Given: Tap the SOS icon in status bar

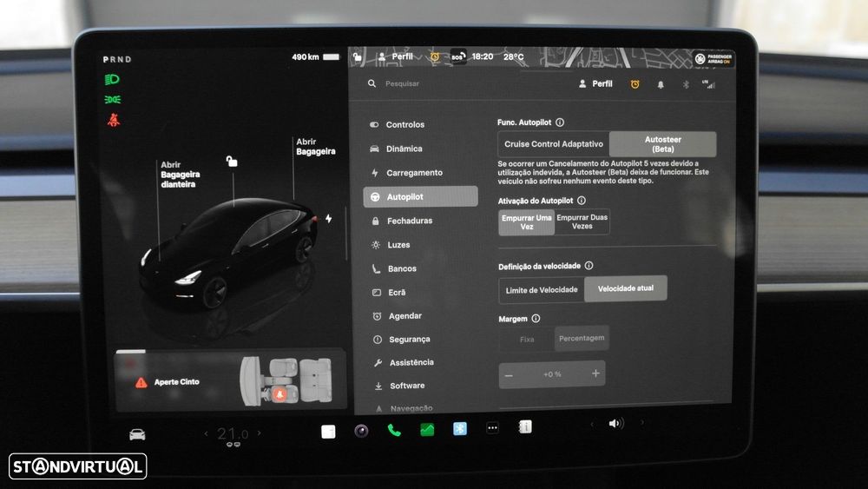Looking at the screenshot, I should coord(457,56).
